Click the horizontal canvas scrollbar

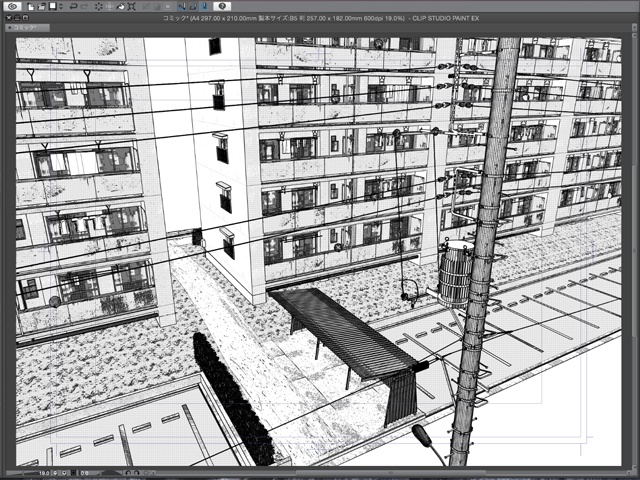[392, 473]
